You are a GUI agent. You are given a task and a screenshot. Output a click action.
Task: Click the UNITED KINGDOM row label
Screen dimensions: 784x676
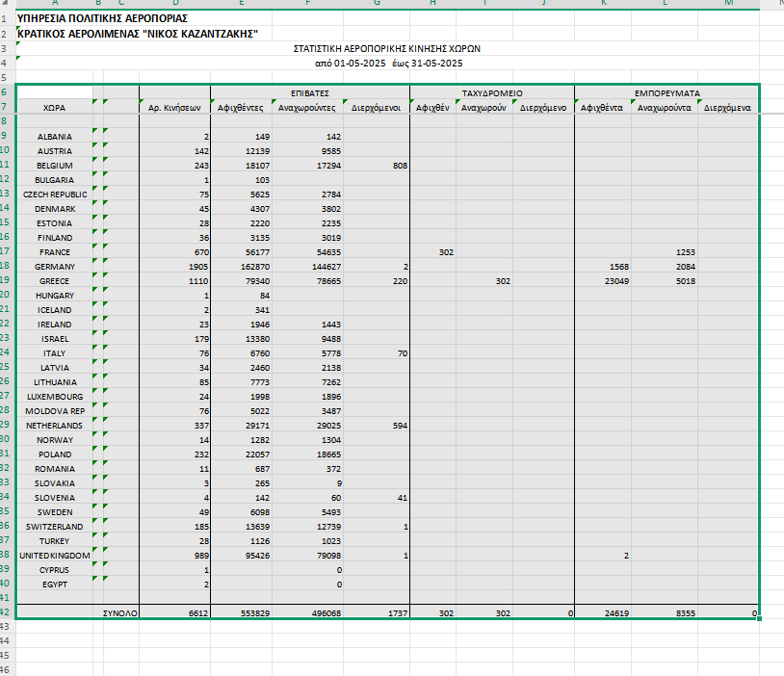(55, 556)
